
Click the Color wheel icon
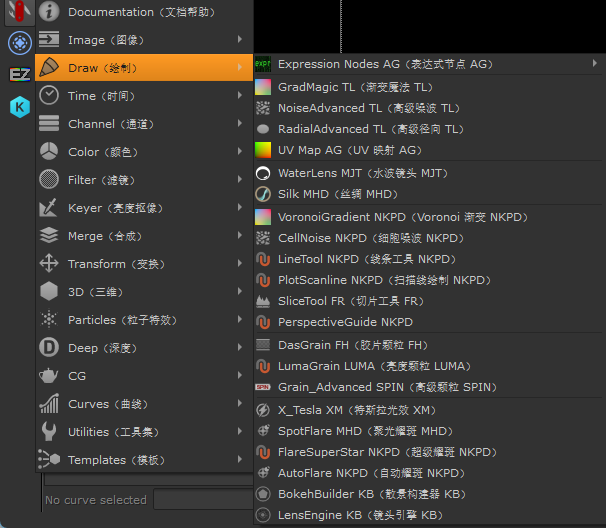pos(49,151)
